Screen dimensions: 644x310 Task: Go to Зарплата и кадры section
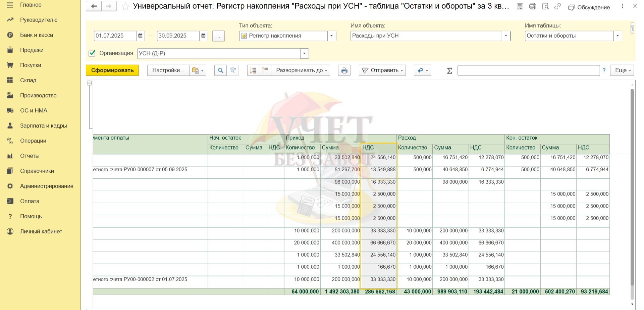click(x=43, y=126)
